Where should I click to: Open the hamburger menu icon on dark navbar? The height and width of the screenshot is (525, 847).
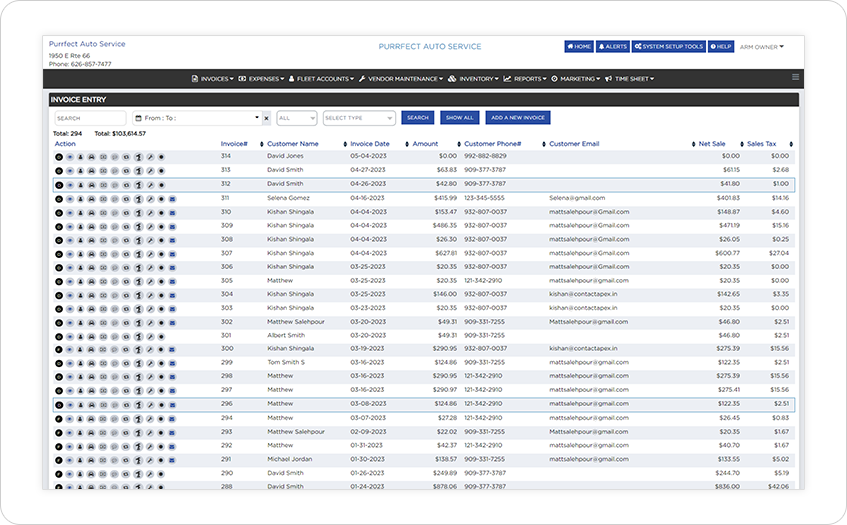(x=795, y=77)
